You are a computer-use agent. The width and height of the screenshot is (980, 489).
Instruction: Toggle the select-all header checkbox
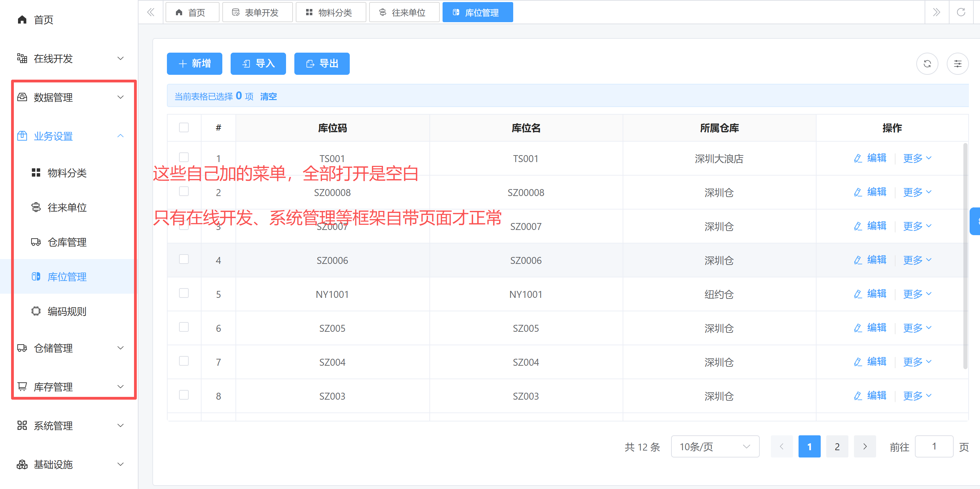click(x=184, y=127)
